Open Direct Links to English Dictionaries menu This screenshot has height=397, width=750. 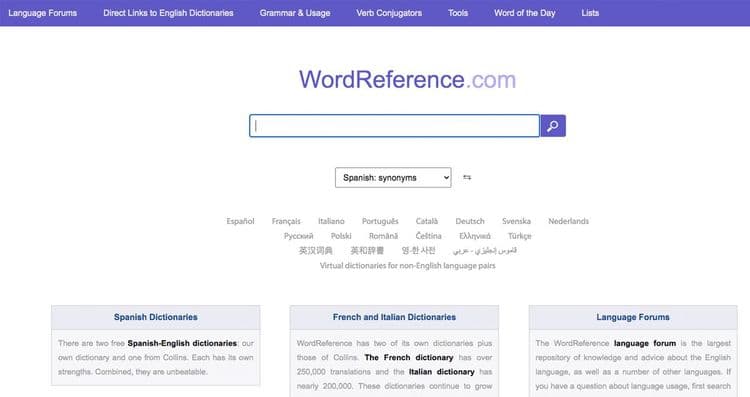coord(168,13)
